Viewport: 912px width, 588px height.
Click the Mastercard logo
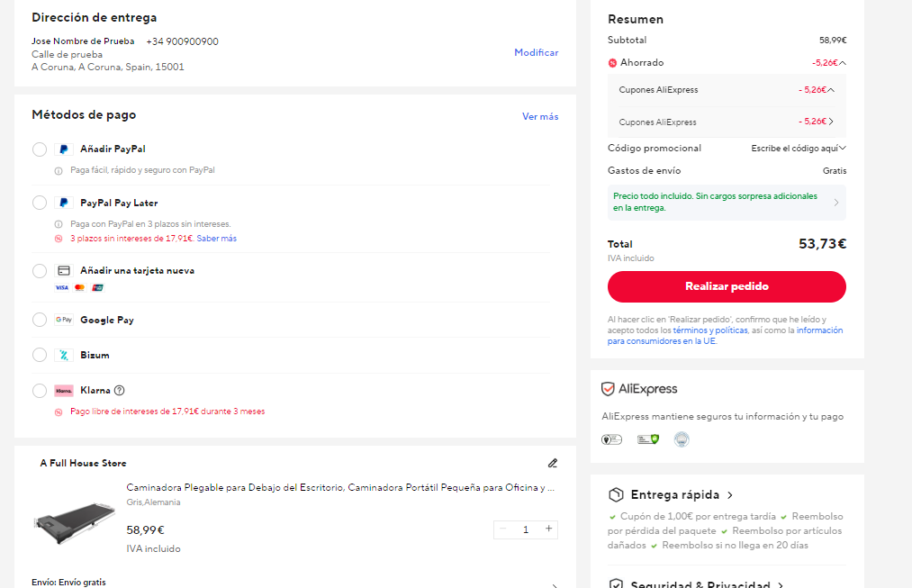point(80,288)
